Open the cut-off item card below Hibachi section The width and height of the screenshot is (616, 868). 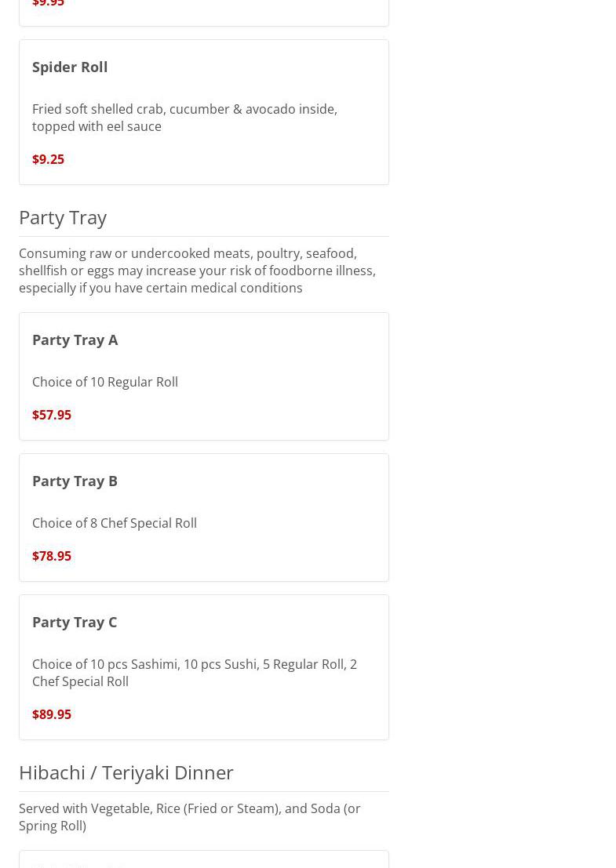[x=203, y=860]
